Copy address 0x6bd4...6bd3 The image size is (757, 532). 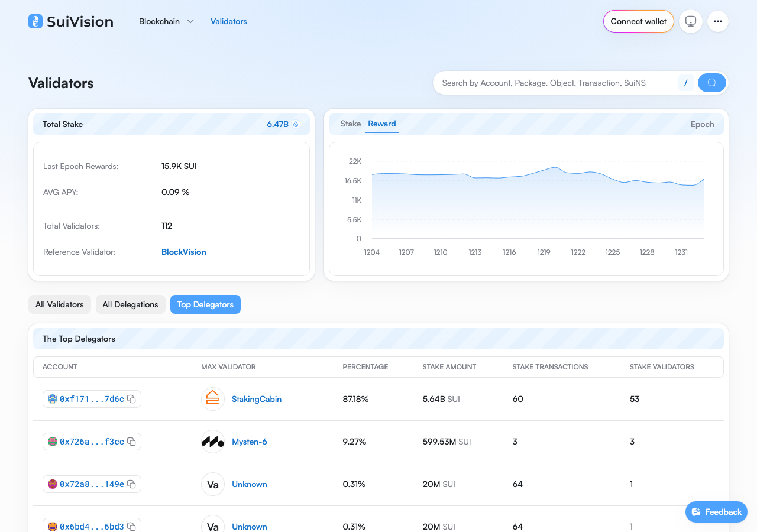[x=132, y=526]
